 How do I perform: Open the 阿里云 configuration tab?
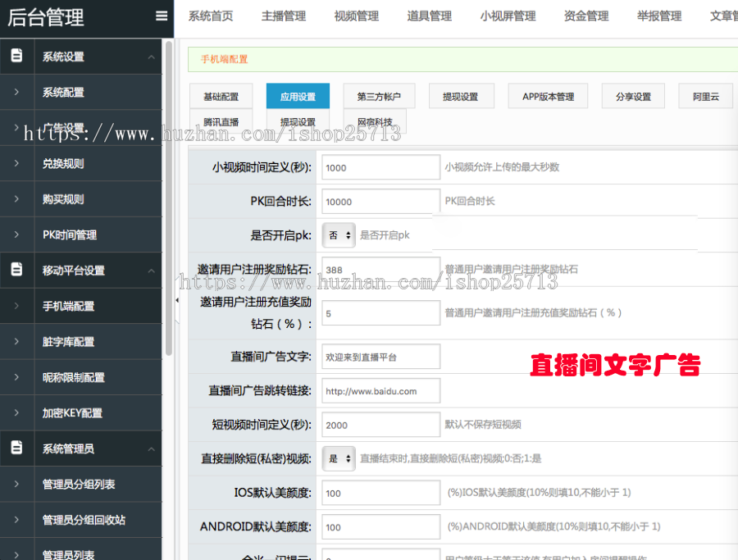point(705,97)
